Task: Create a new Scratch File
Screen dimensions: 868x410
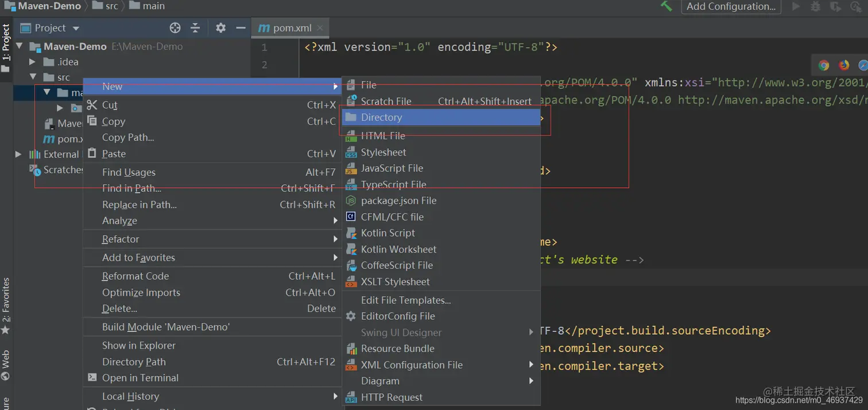Action: click(x=441, y=101)
